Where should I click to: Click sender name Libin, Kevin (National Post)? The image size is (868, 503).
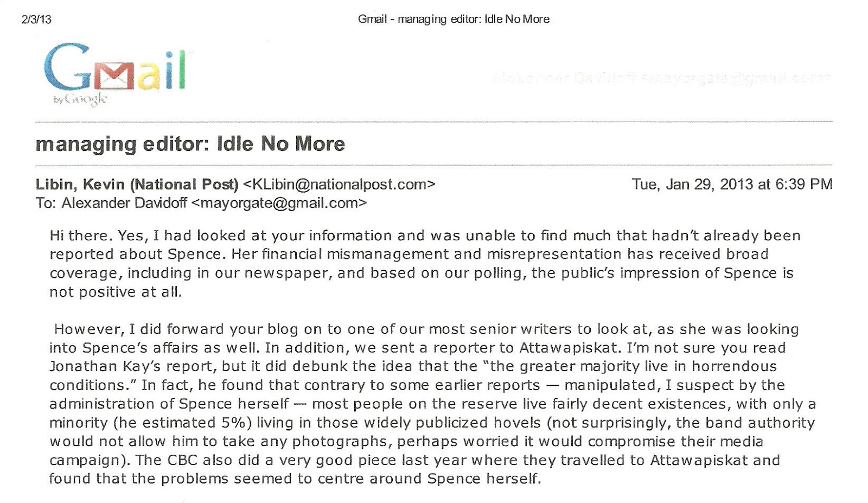pos(137,184)
